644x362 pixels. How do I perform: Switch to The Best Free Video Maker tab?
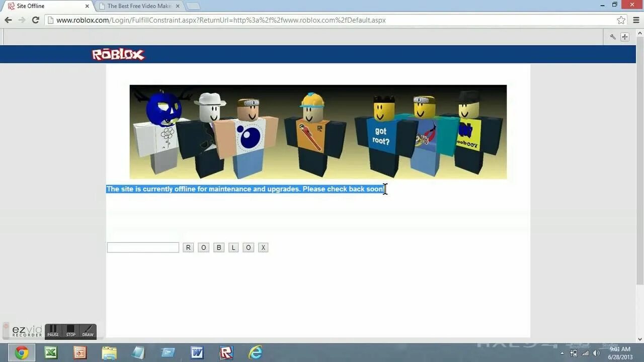[x=139, y=6]
